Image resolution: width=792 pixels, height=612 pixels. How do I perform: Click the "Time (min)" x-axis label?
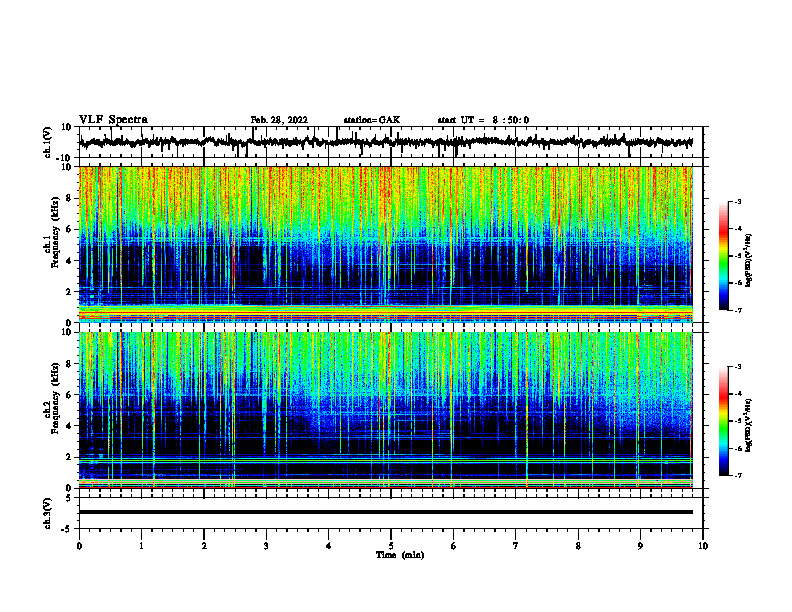[x=400, y=555]
